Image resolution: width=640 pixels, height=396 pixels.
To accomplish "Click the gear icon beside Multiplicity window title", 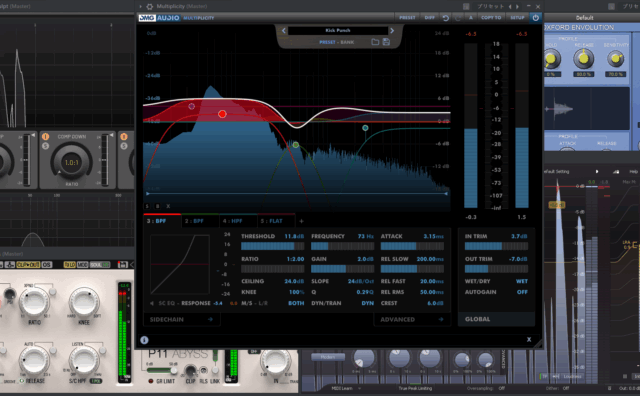I will [x=150, y=7].
